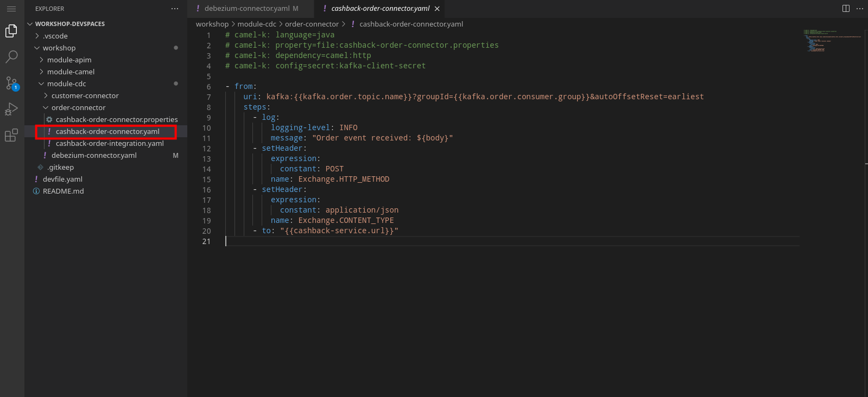This screenshot has width=868, height=397.
Task: Click the 'config=secret:kafka-client-secret' comment line
Action: pyautogui.click(x=325, y=66)
